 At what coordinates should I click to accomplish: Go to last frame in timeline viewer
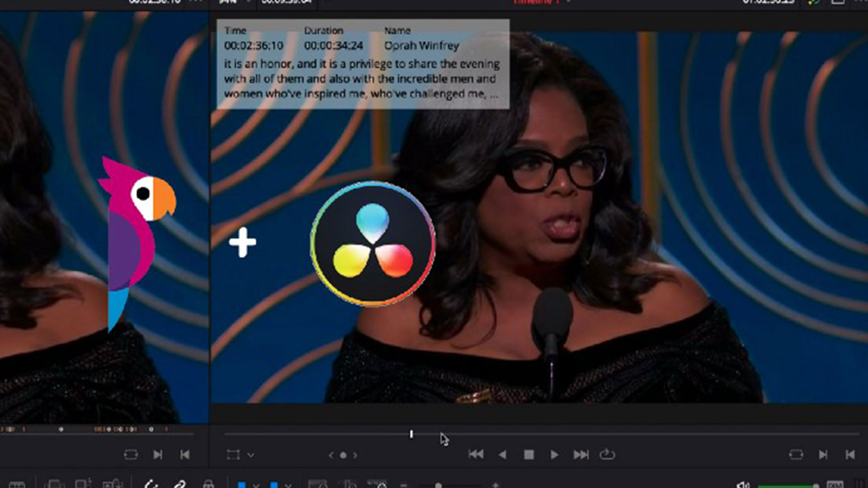pos(581,455)
